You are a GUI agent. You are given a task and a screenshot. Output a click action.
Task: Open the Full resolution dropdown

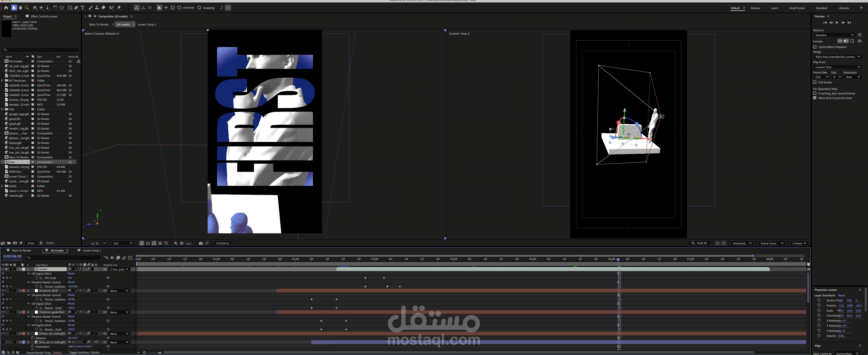pyautogui.click(x=123, y=243)
